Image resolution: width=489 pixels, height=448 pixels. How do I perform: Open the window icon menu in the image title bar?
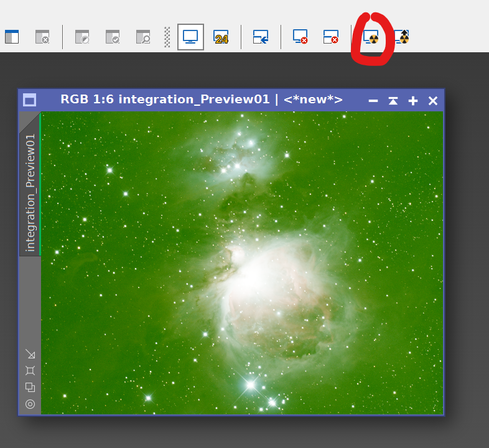tap(29, 100)
